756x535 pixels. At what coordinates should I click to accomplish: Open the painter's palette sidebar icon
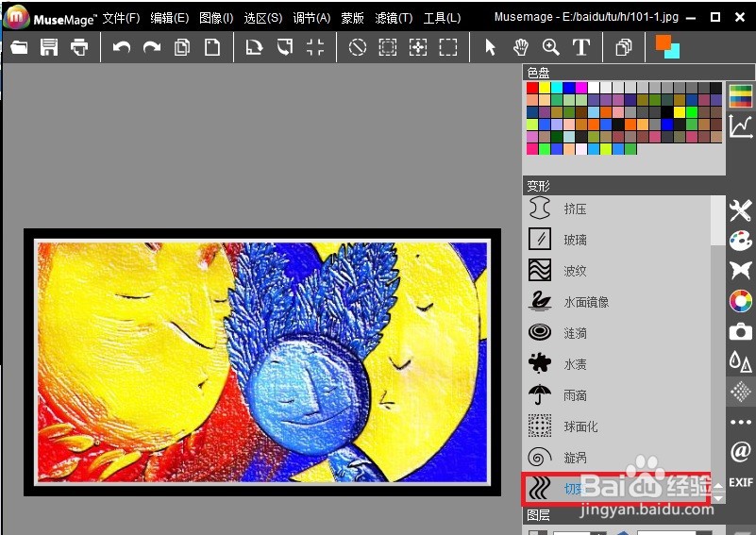click(741, 241)
